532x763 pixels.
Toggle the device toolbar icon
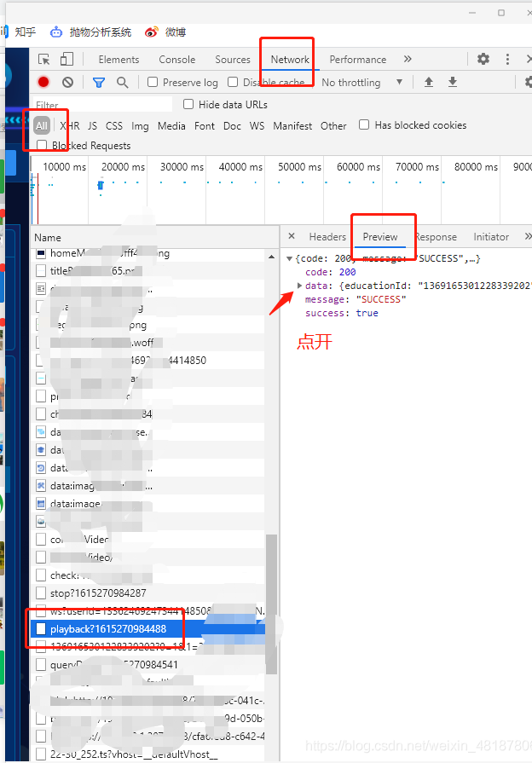66,60
